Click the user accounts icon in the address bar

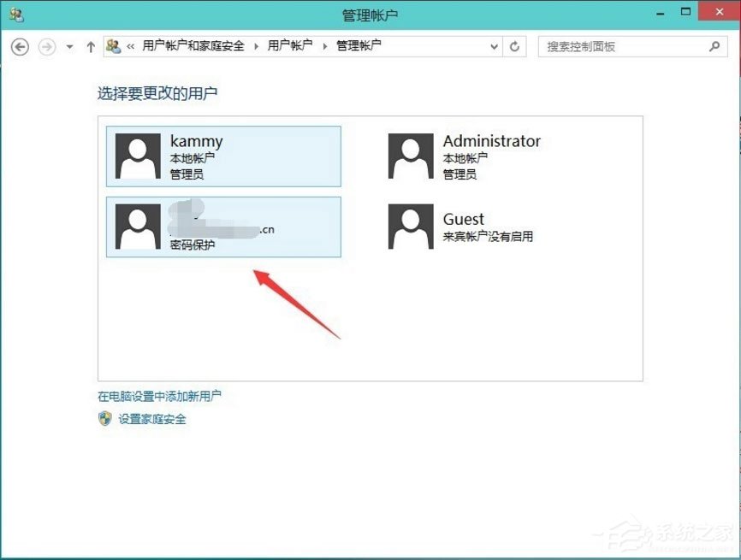pos(111,46)
